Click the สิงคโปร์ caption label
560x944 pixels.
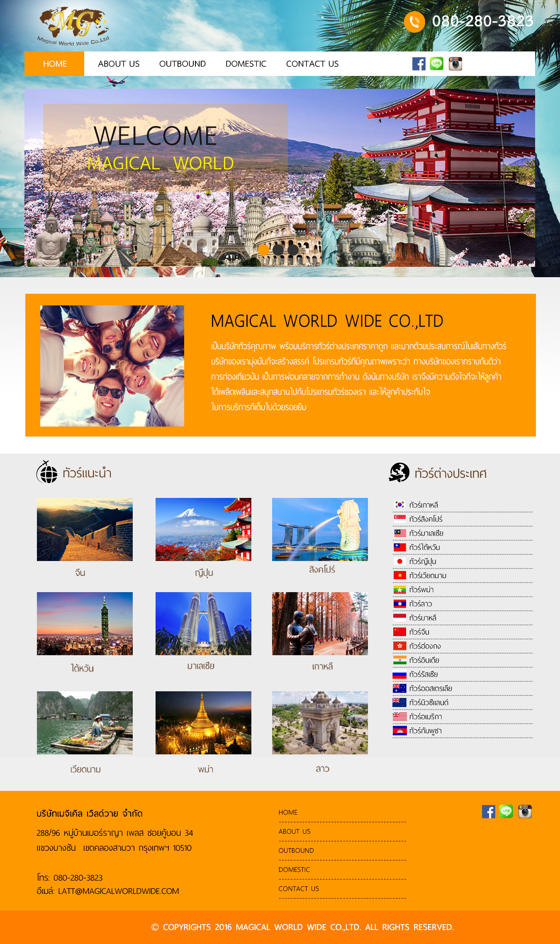322,570
